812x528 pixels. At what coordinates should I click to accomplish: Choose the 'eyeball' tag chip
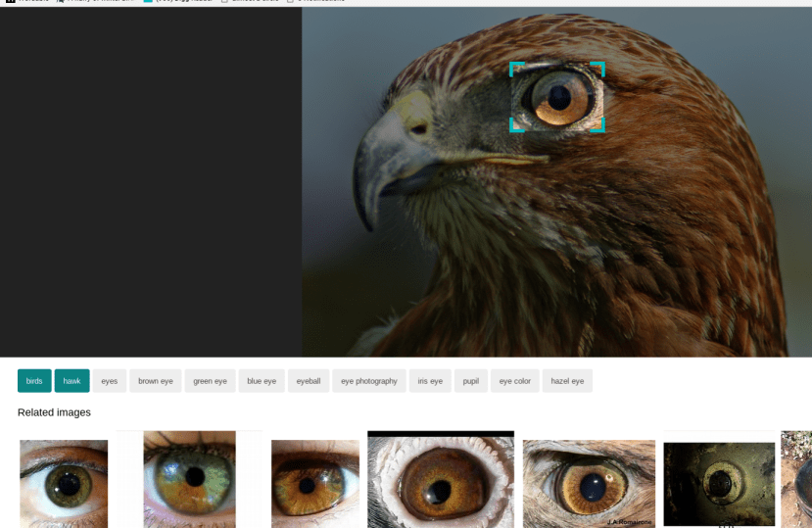pos(309,381)
